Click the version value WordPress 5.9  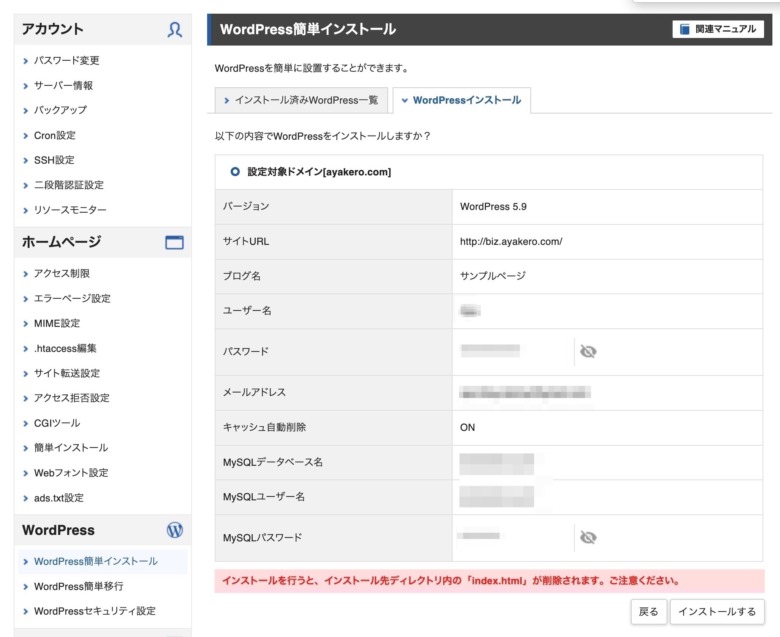coord(493,206)
